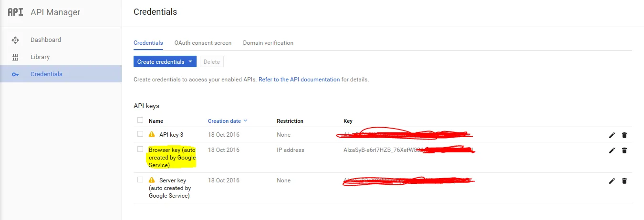The width and height of the screenshot is (644, 220).
Task: Delete API key 3 with trash icon
Action: (x=624, y=135)
